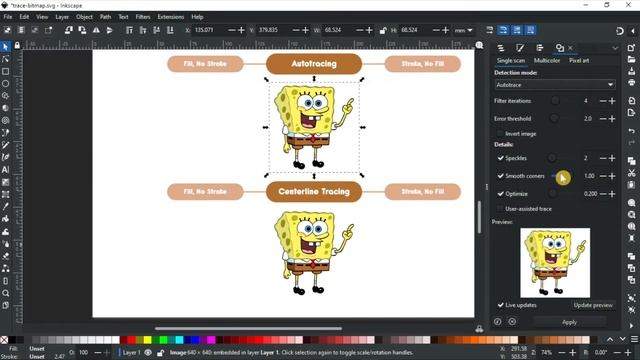Toggle the Invert image checkbox
This screenshot has height=360, width=640.
(500, 134)
